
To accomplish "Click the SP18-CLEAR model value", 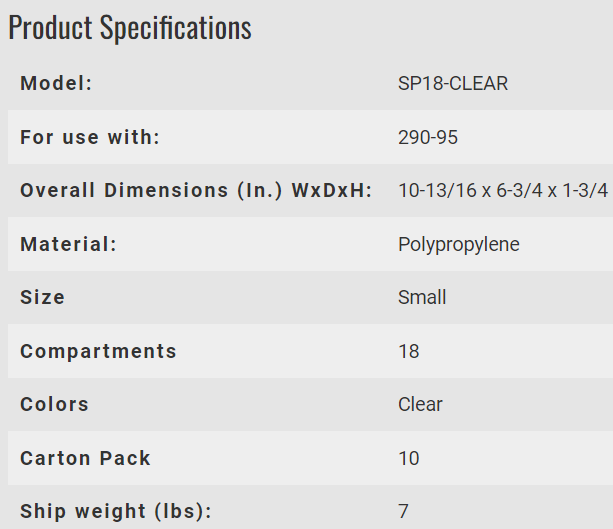I will click(x=453, y=84).
